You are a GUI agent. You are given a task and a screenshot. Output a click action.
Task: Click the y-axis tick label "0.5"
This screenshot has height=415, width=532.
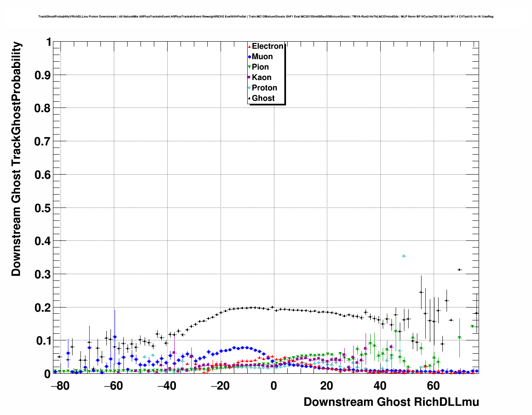point(43,208)
